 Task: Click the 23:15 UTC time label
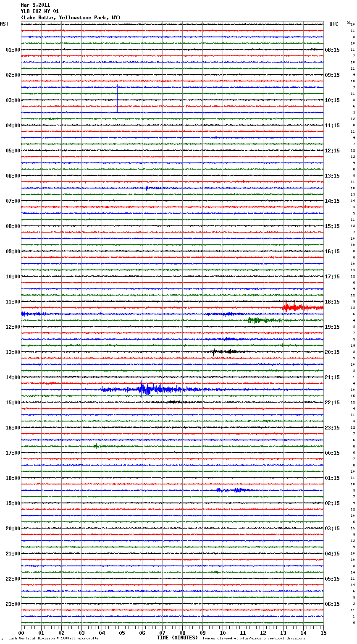[x=332, y=428]
